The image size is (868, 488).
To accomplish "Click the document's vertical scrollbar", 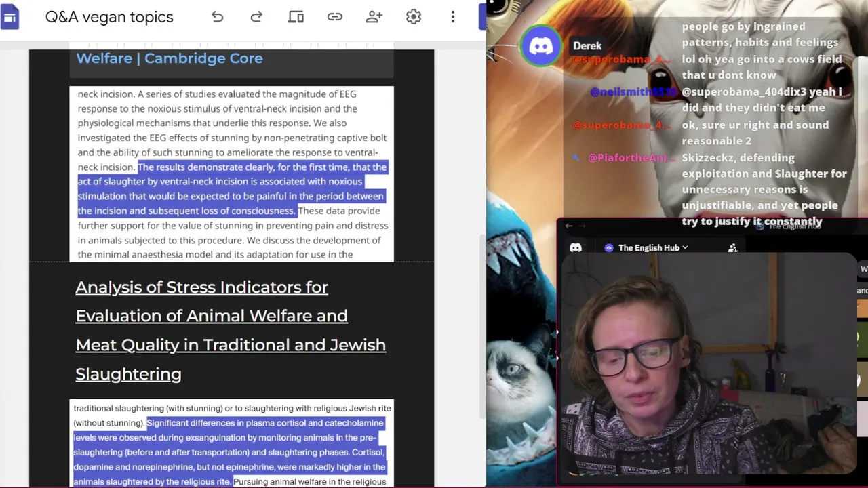I will click(482, 325).
